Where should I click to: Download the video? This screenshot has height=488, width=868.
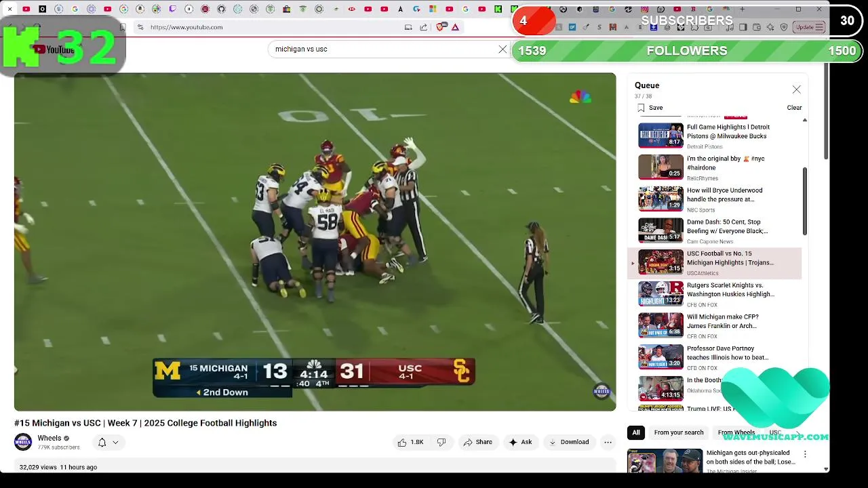click(569, 442)
